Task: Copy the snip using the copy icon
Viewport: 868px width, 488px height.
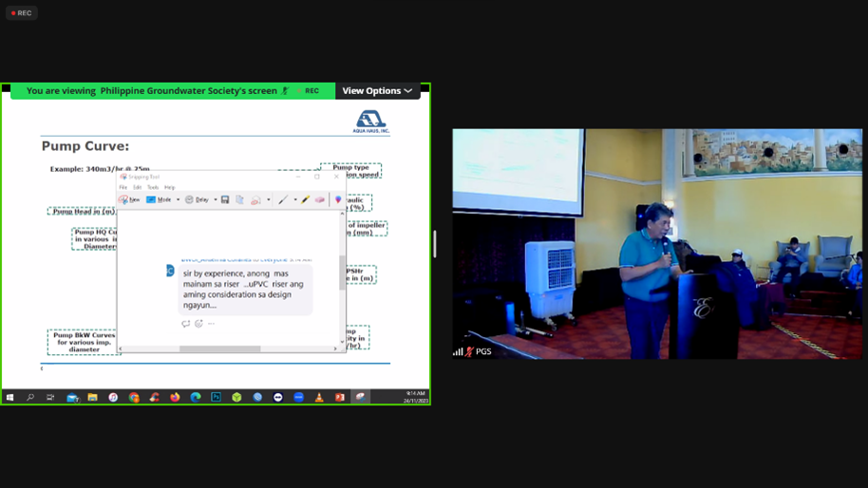Action: tap(239, 200)
